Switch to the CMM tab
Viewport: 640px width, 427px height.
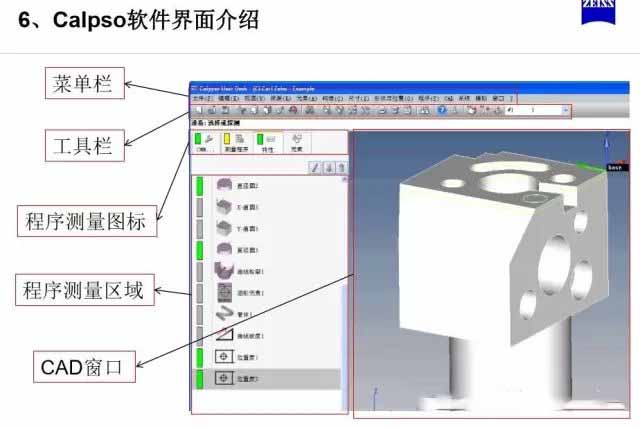tap(205, 142)
